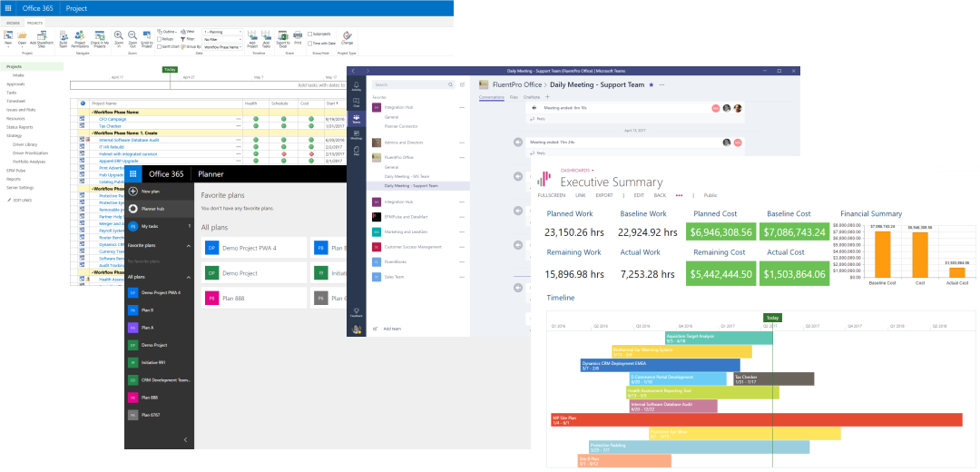
Task: Click the Feedback icon in Teams sidebar
Action: [x=357, y=312]
